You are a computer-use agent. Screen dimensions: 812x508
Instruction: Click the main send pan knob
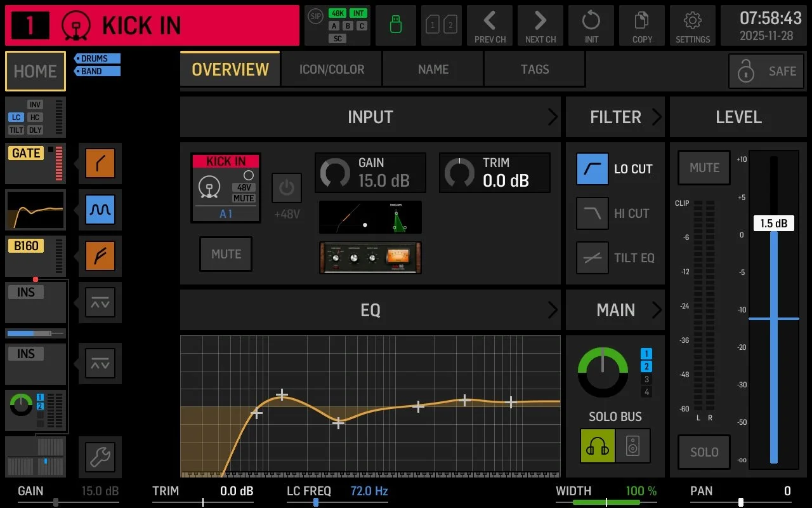pos(603,372)
